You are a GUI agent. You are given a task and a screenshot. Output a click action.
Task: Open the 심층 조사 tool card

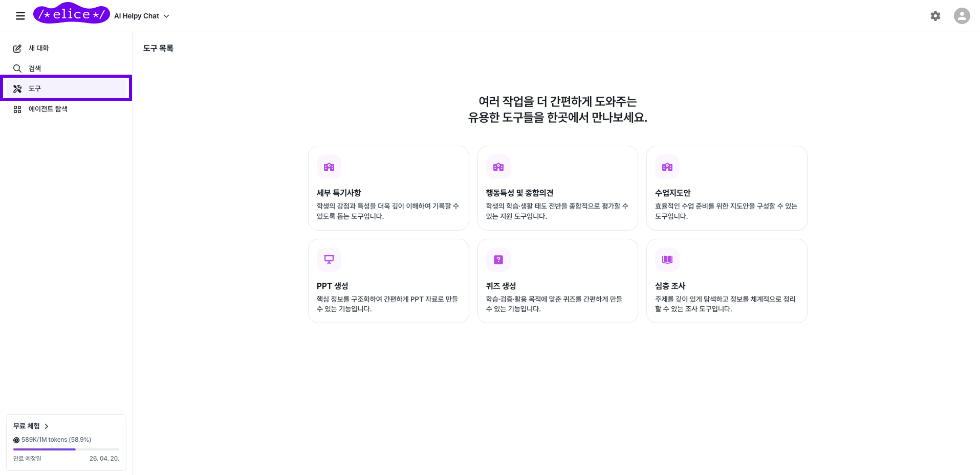(726, 281)
